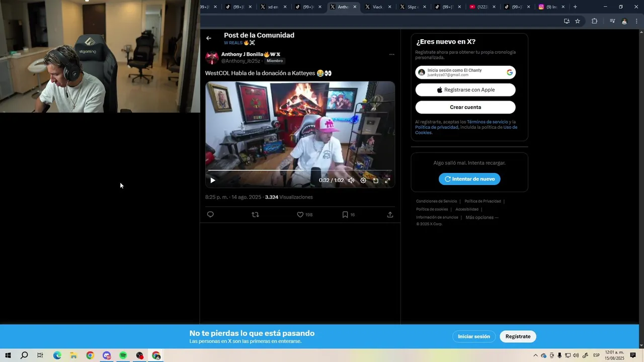The height and width of the screenshot is (362, 644).
Task: Mute the video with the speaker icon
Action: coord(351,180)
